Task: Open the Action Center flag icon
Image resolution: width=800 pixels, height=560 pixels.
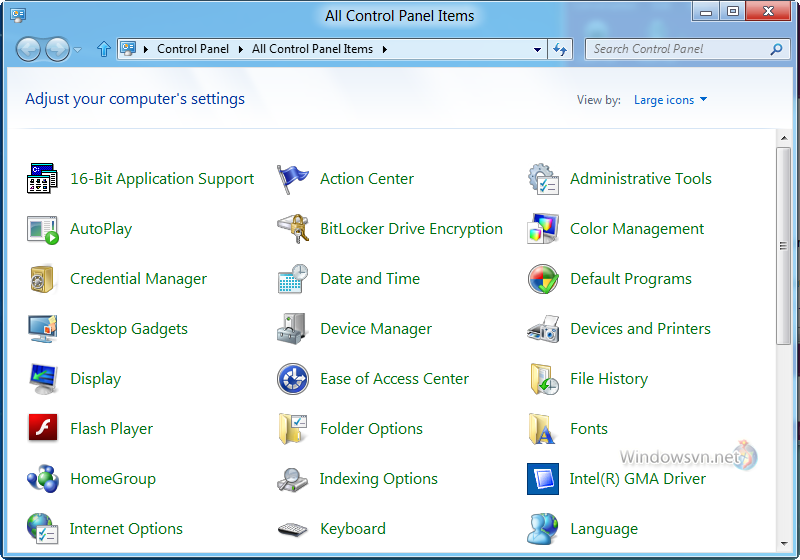Action: (x=292, y=179)
